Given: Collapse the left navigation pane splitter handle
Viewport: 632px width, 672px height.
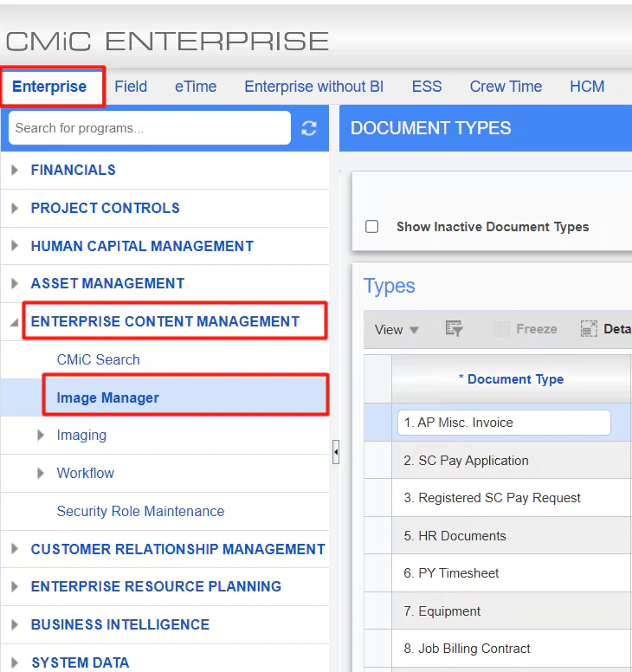Looking at the screenshot, I should (336, 452).
